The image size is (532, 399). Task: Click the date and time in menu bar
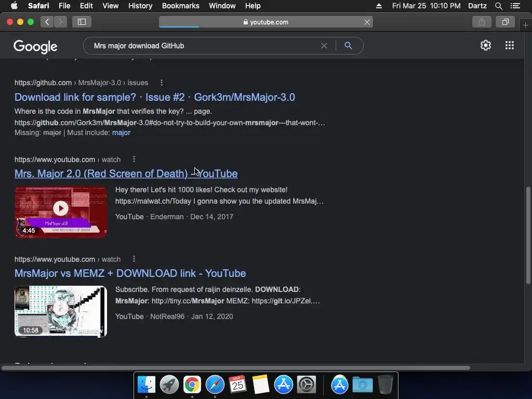pos(426,6)
